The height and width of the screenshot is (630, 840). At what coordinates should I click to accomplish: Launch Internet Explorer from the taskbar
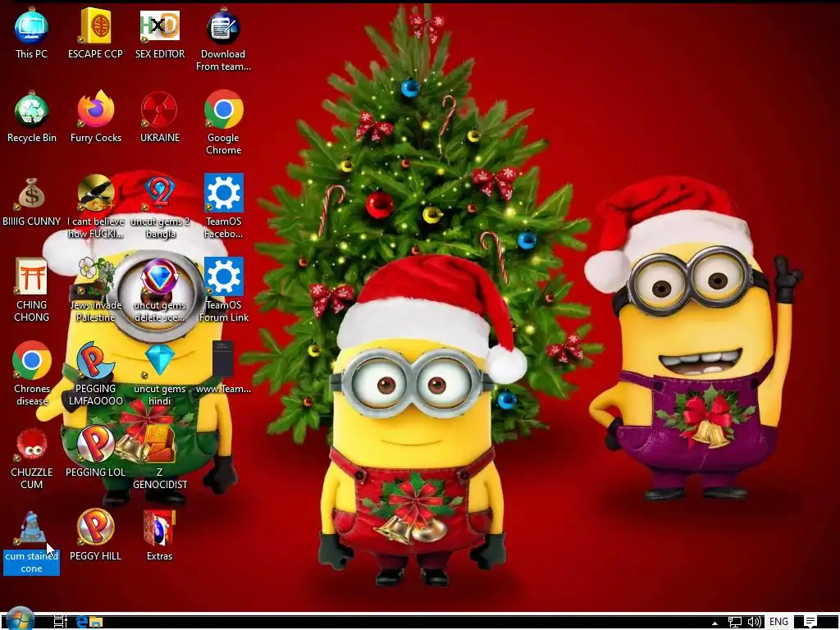81,622
